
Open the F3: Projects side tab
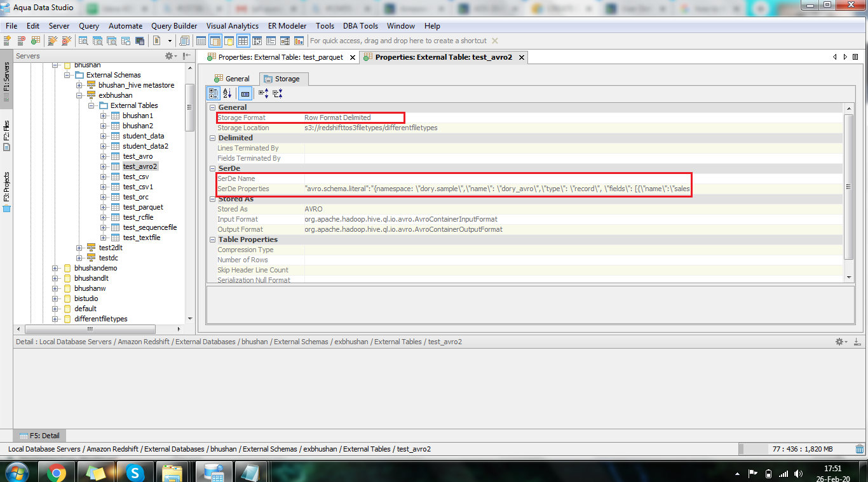6,192
